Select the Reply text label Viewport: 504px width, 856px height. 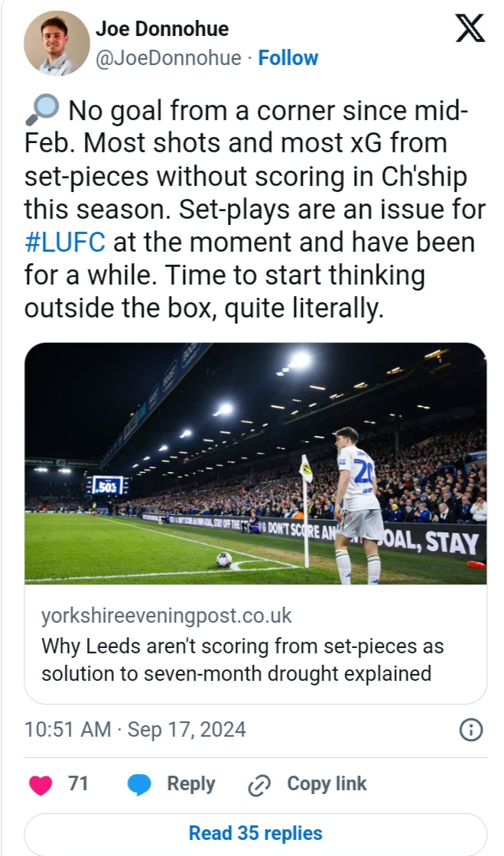click(191, 784)
